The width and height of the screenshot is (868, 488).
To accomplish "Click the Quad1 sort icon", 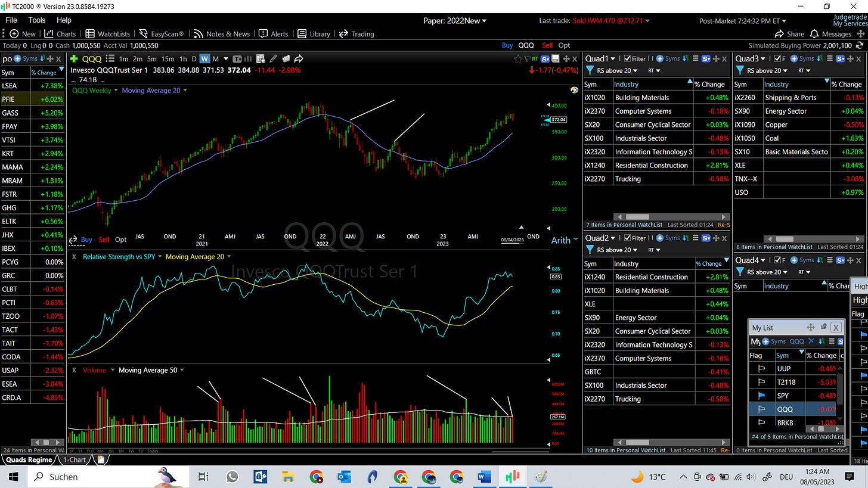I will [x=686, y=58].
